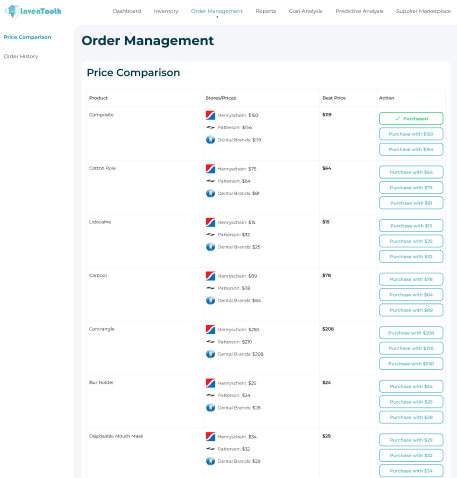The height and width of the screenshot is (478, 457).
Task: Navigate to Supplier Marketplace tab
Action: tap(423, 11)
